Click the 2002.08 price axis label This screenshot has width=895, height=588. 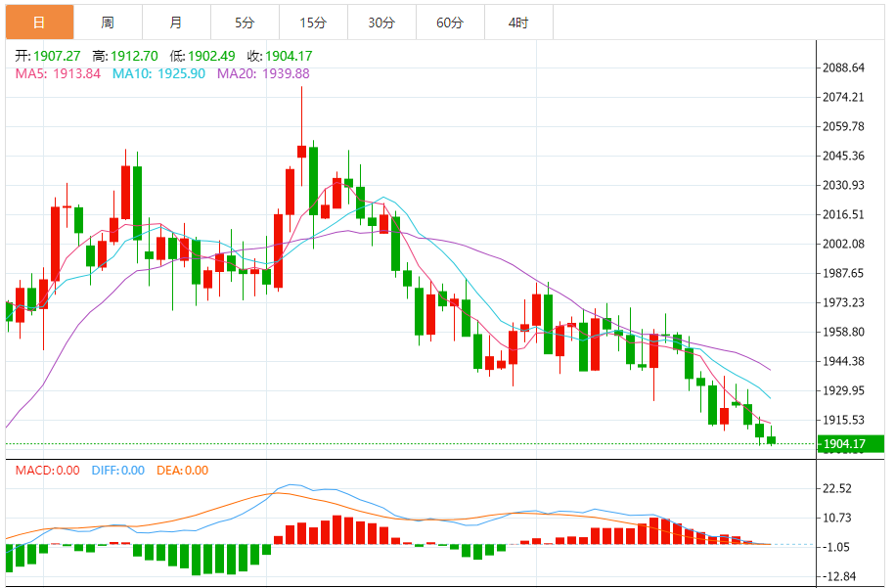pos(843,244)
